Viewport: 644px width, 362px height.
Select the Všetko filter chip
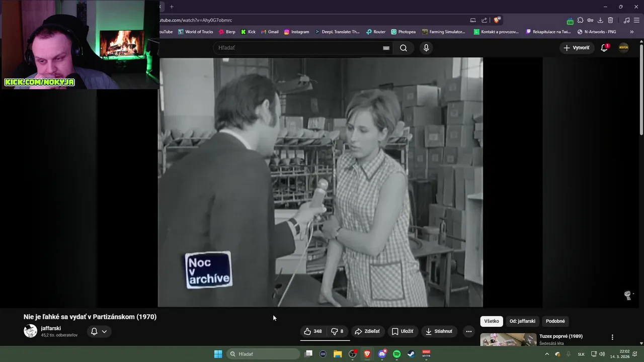pyautogui.click(x=492, y=321)
